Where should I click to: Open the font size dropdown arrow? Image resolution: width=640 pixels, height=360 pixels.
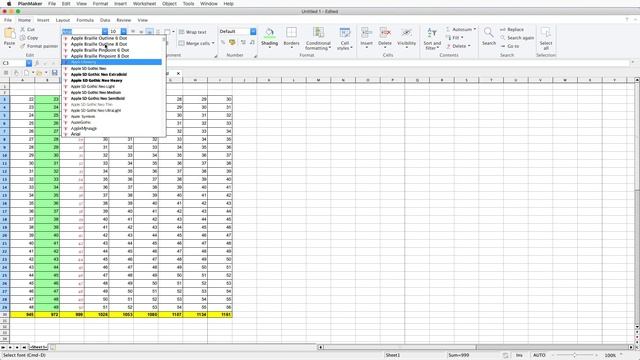pos(123,31)
